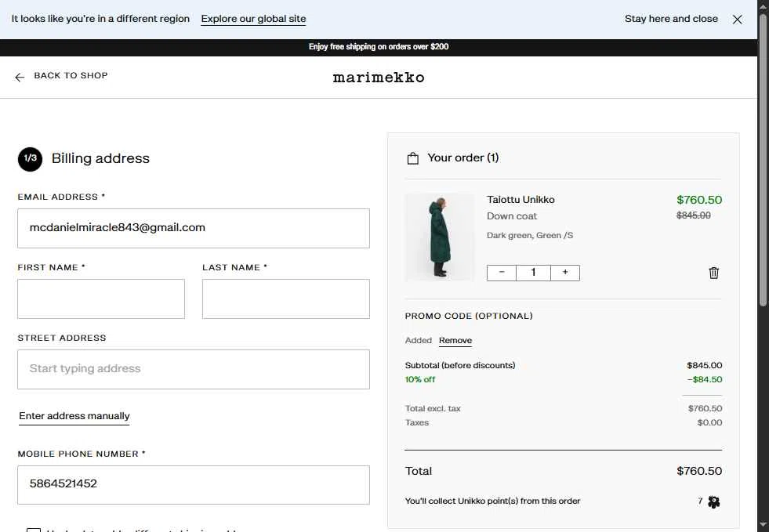
Task: Close the region notification banner
Action: pos(737,19)
